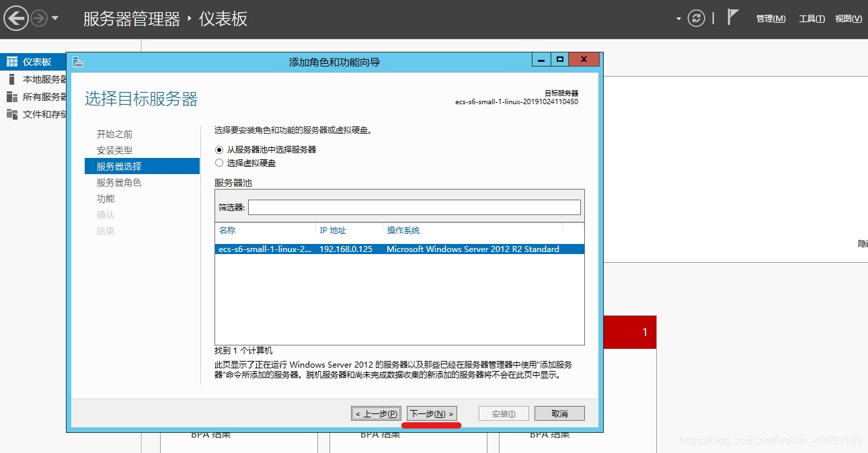
Task: Select the 选择虚拟硬盘 radio button
Action: pyautogui.click(x=219, y=162)
